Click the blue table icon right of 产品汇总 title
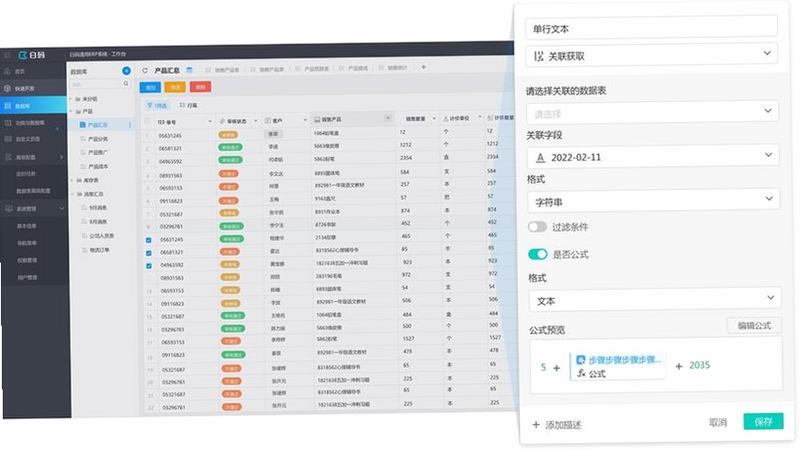 [189, 70]
